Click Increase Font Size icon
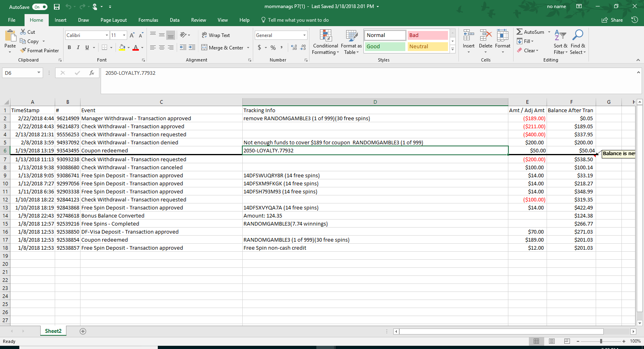 coord(132,35)
